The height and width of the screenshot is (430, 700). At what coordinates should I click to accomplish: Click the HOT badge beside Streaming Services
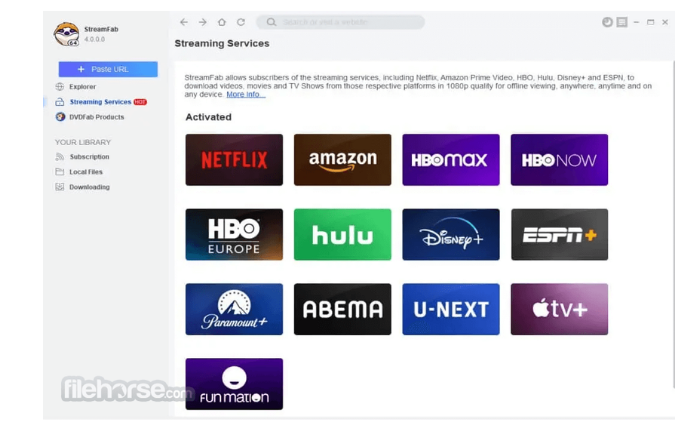[x=140, y=102]
